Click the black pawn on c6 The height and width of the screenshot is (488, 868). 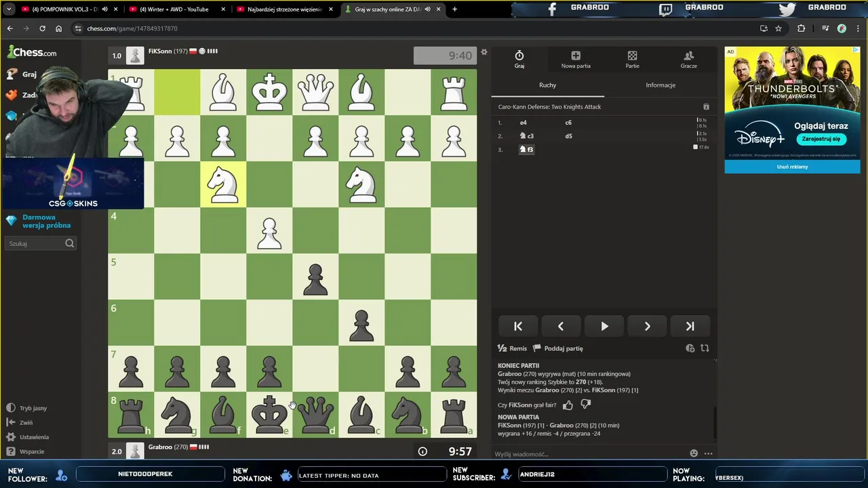(x=361, y=323)
